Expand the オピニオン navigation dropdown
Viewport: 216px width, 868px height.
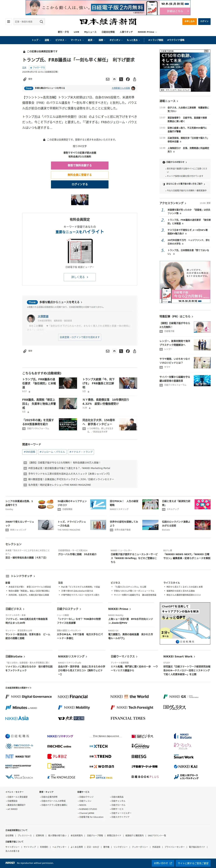(116, 40)
